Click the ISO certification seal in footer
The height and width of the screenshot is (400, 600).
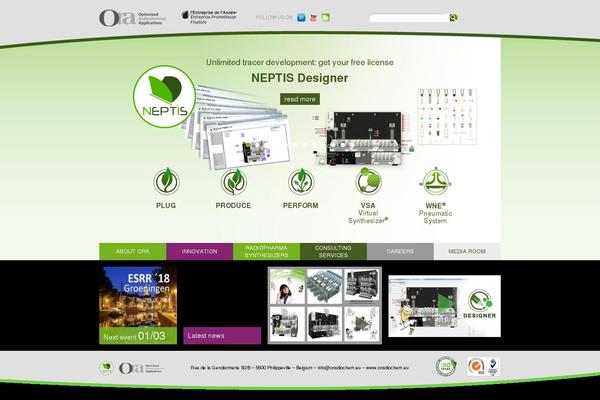click(446, 366)
